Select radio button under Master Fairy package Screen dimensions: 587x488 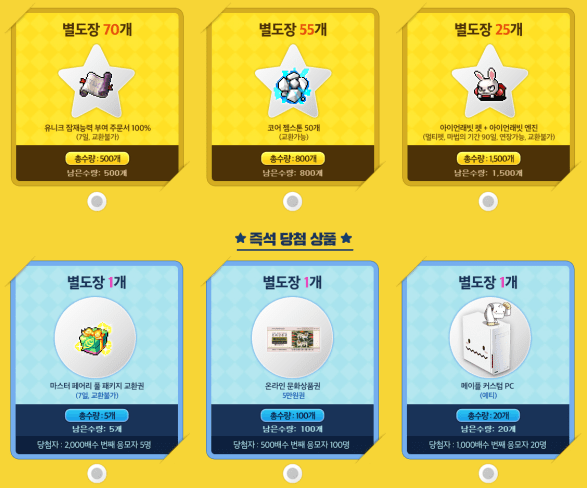tap(97, 474)
